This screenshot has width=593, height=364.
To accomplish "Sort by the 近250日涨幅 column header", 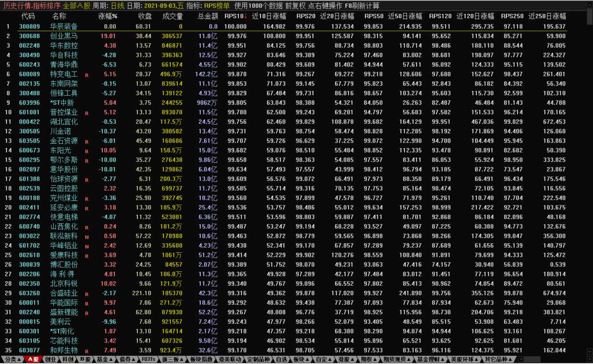I will click(547, 16).
